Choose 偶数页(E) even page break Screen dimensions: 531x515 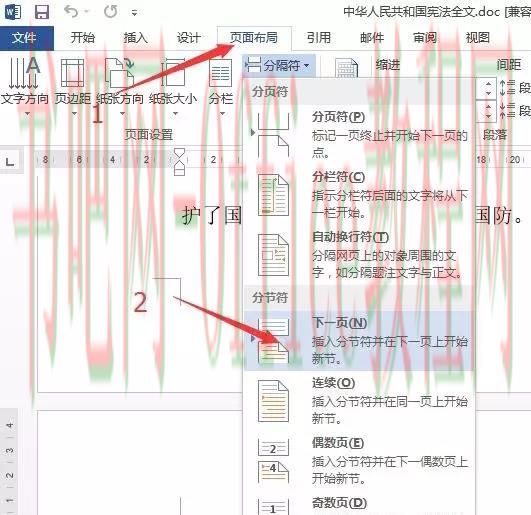(x=359, y=460)
